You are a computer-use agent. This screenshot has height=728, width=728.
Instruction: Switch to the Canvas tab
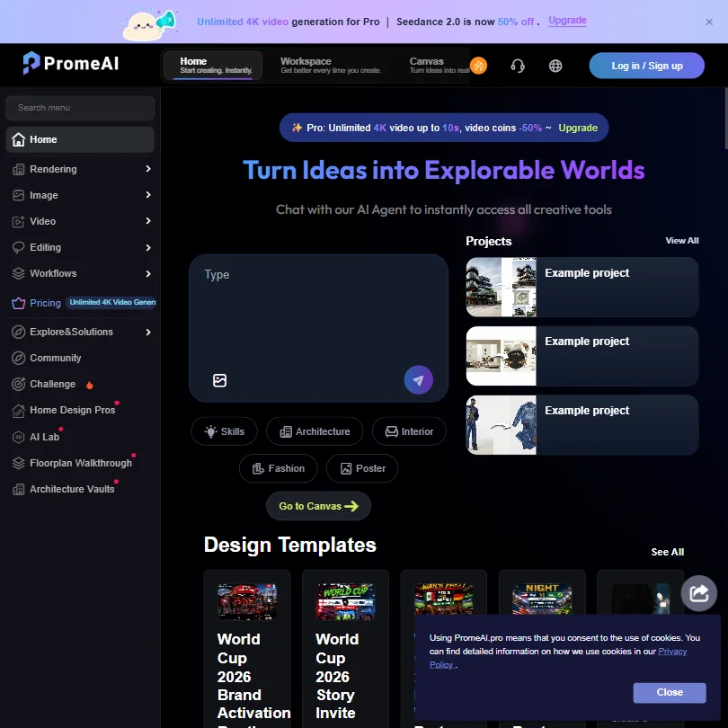click(x=439, y=66)
